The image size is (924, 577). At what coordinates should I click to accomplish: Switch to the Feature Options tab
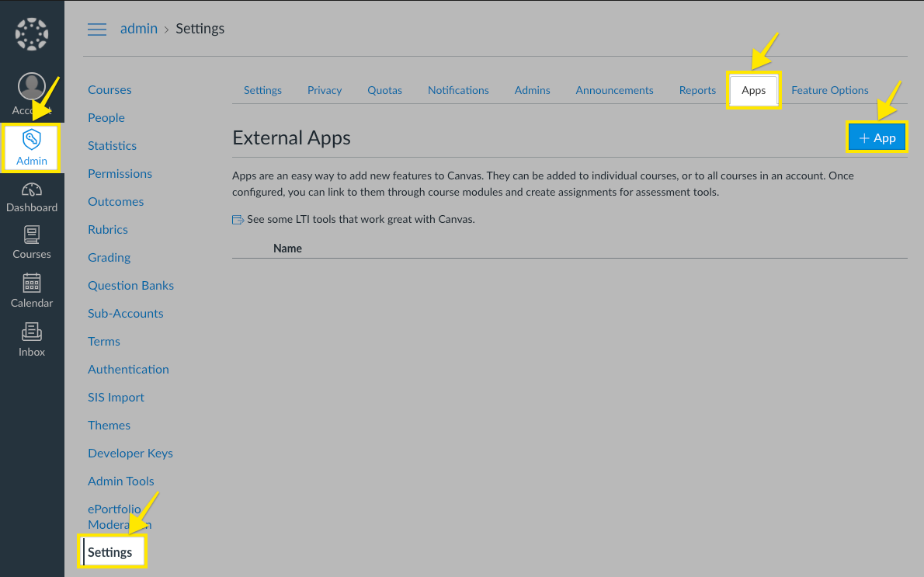click(x=829, y=90)
